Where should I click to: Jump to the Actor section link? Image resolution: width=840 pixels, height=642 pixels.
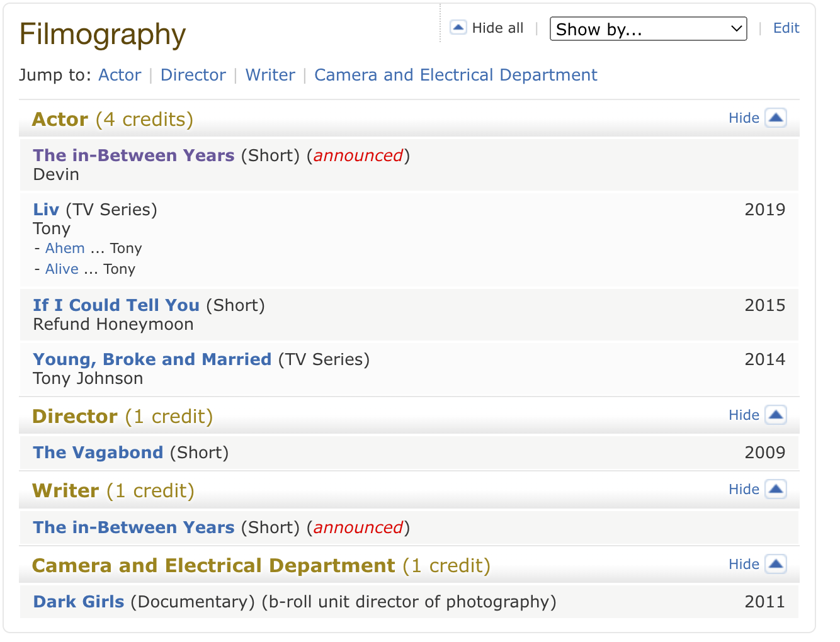click(x=120, y=75)
